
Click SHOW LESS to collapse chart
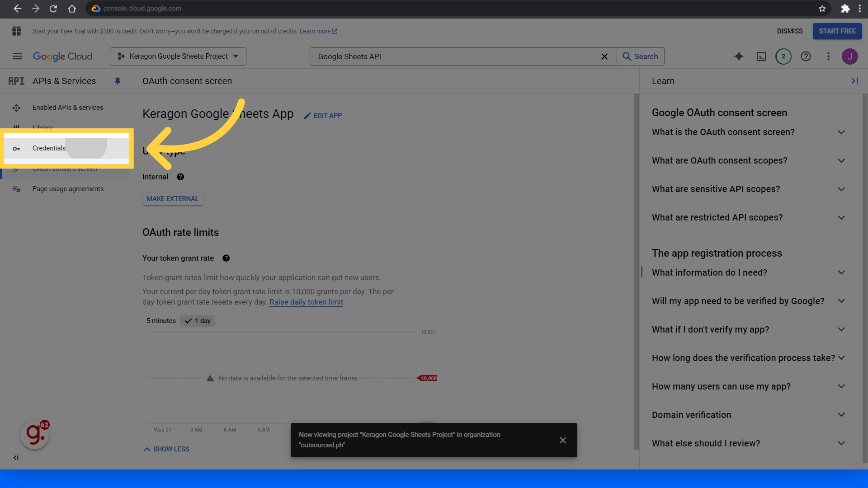coord(166,449)
